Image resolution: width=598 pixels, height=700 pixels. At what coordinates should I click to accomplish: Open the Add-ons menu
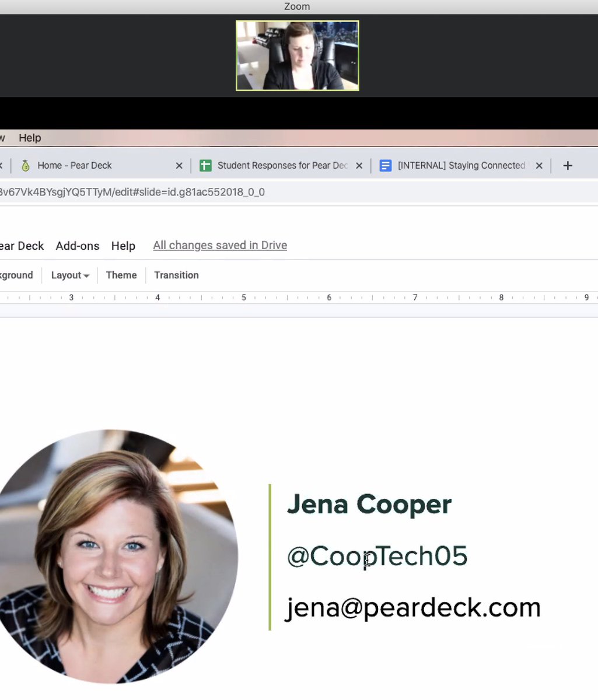coord(78,246)
